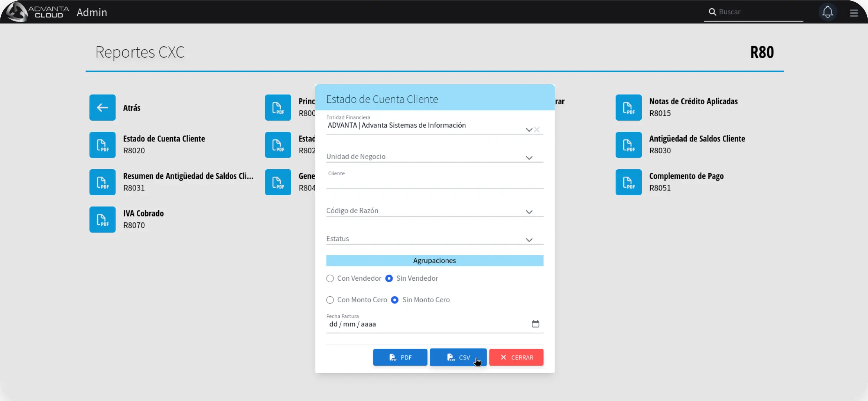Open Antigüedad de Saldos Cliente PDF icon
Screen dimensions: 868x401
point(628,145)
